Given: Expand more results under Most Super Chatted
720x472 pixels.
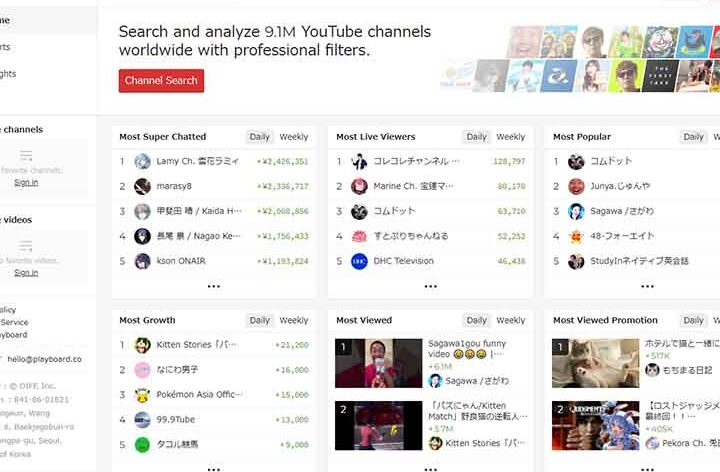Looking at the screenshot, I should tap(214, 286).
